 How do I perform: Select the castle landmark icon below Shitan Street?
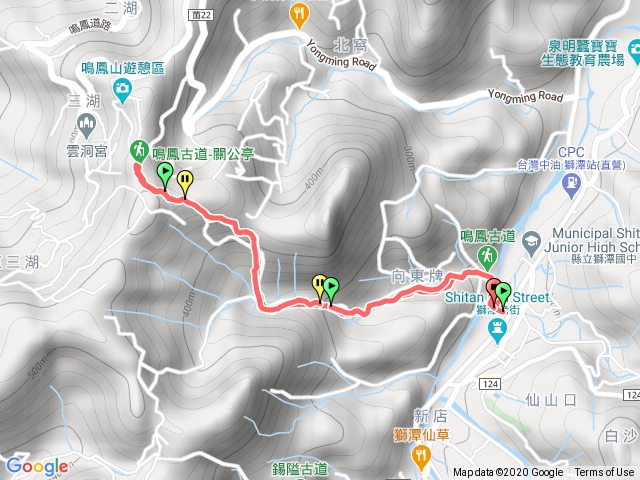[x=498, y=329]
